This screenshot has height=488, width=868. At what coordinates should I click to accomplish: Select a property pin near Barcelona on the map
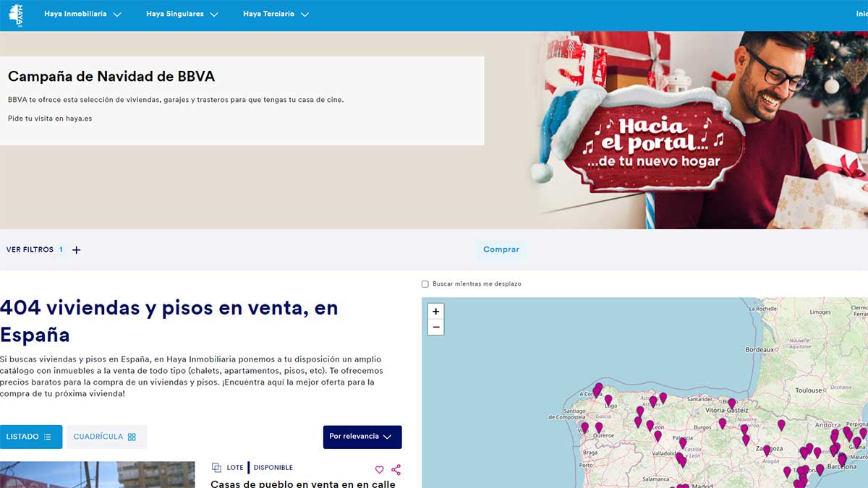click(x=842, y=459)
